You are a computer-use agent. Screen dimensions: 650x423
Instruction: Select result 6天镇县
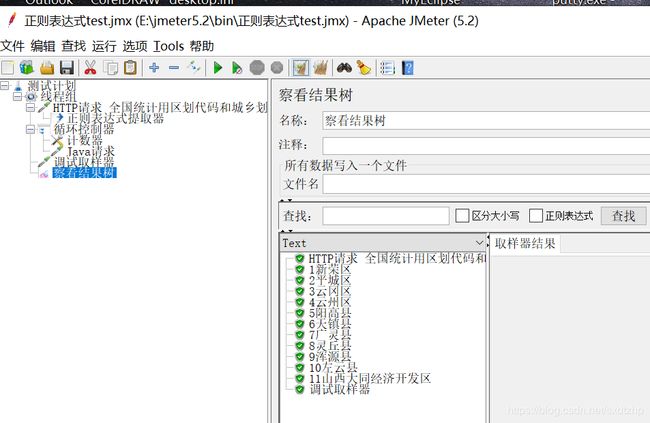(x=330, y=324)
